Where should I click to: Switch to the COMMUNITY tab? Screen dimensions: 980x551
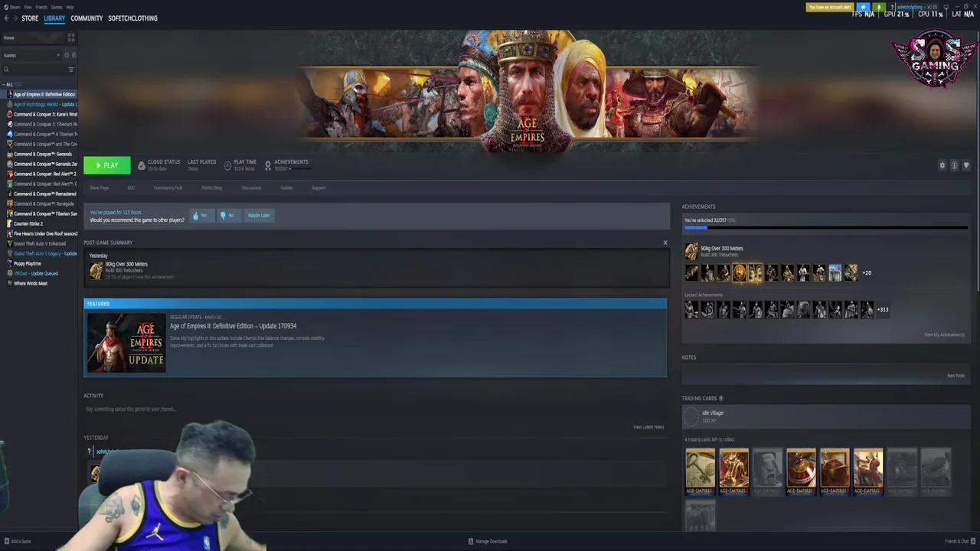coord(87,18)
